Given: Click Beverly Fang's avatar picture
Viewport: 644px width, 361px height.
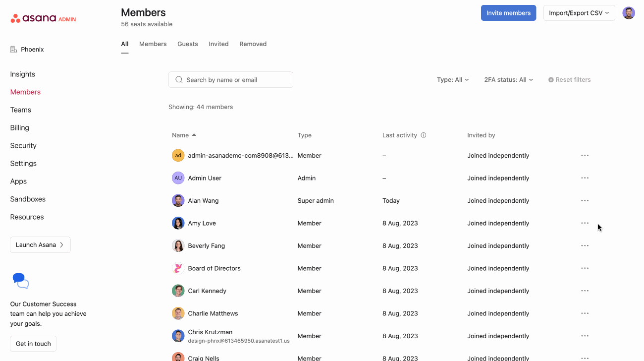Looking at the screenshot, I should pos(178,246).
